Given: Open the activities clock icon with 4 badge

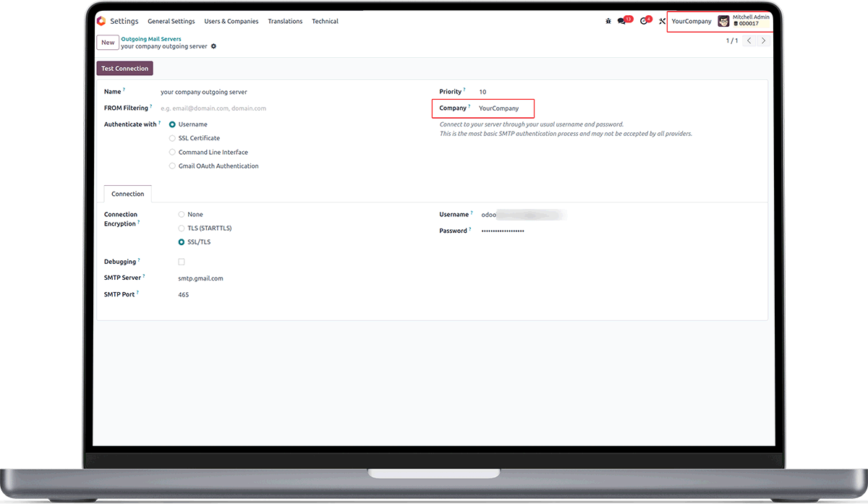Looking at the screenshot, I should (643, 22).
